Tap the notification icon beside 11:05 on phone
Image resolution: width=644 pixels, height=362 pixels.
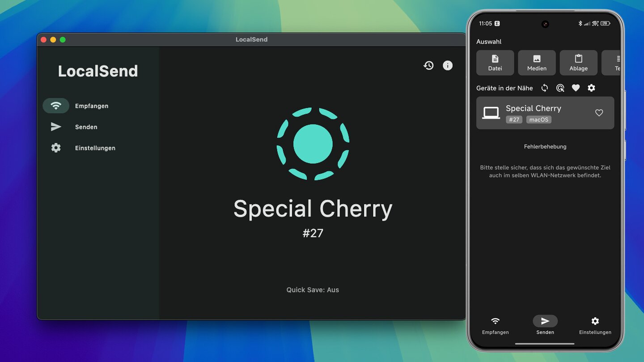(x=497, y=23)
